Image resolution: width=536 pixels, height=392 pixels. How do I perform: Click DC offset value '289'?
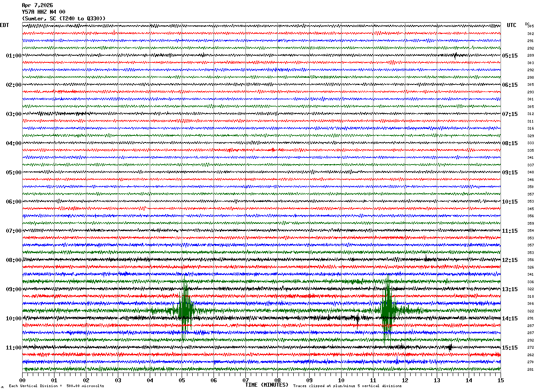pos(530,56)
